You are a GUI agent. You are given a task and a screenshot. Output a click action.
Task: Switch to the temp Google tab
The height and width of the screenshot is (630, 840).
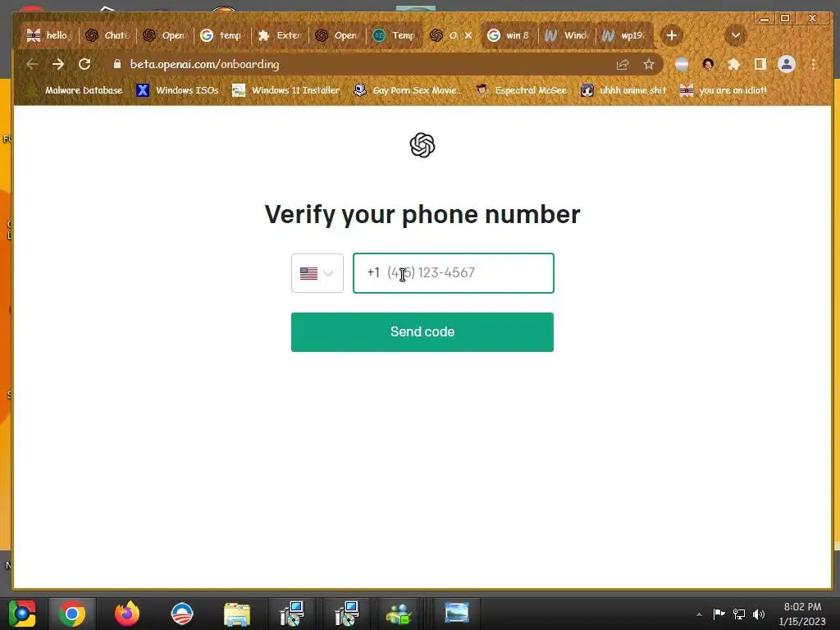[223, 35]
